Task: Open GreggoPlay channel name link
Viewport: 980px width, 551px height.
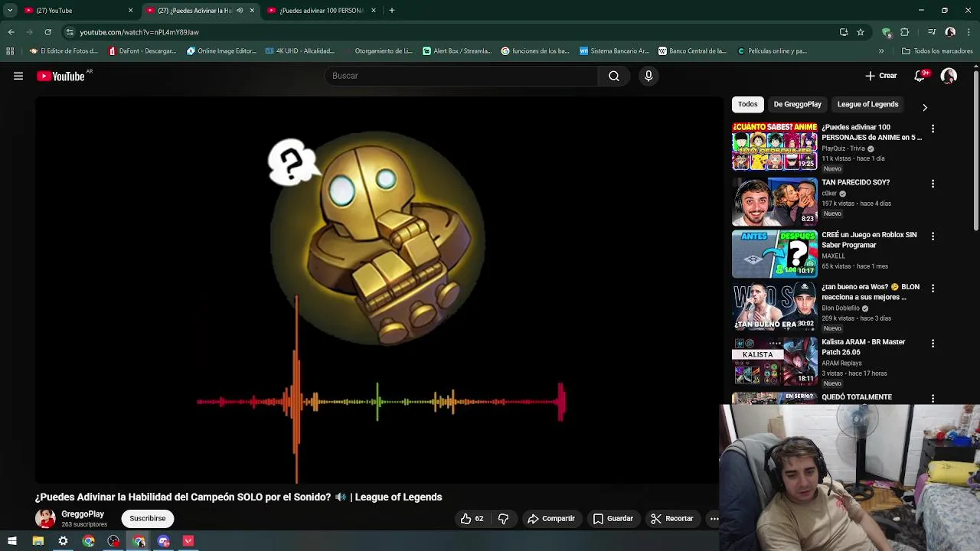Action: [x=83, y=514]
